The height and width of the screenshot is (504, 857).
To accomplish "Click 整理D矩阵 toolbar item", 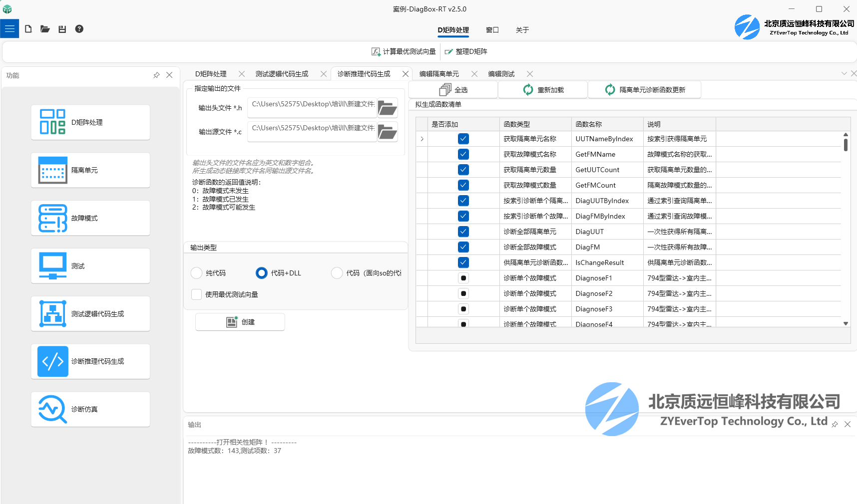I will 466,51.
